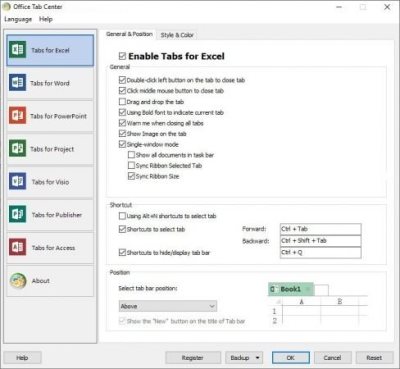
Task: Enable Drag and drop the tab
Action: (122, 102)
